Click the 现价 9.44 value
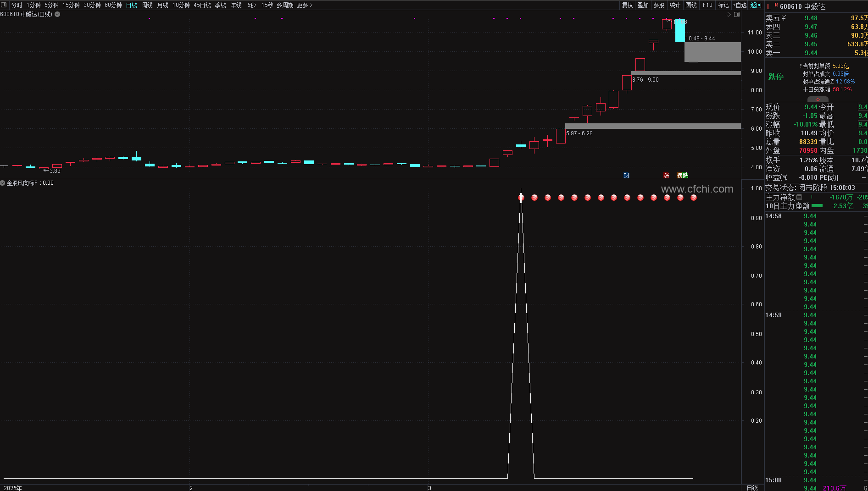 [x=811, y=107]
